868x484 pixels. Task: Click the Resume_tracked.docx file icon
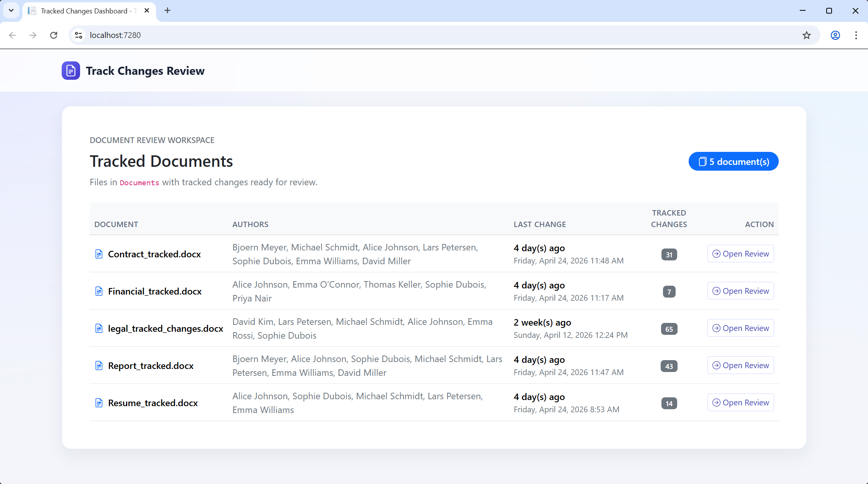(x=99, y=403)
